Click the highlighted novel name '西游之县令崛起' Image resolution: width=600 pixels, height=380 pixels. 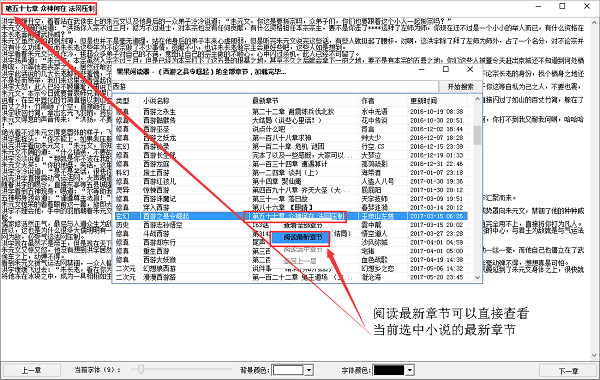pyautogui.click(x=166, y=216)
